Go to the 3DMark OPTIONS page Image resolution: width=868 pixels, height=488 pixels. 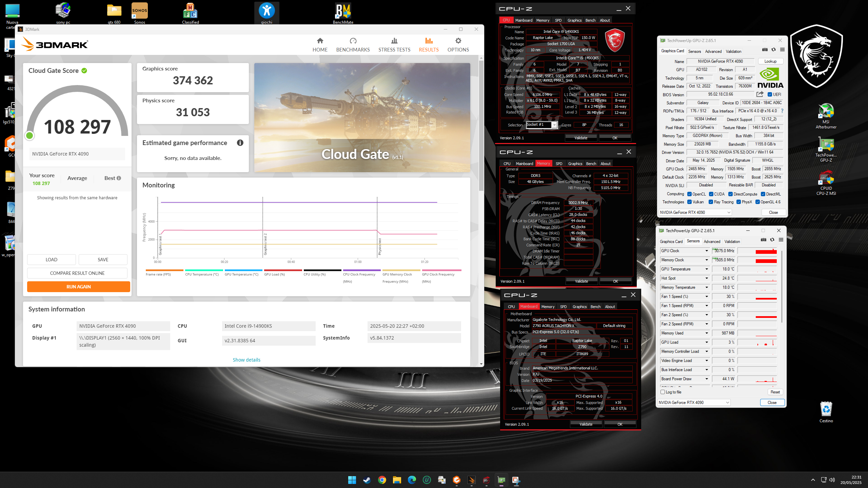[458, 45]
